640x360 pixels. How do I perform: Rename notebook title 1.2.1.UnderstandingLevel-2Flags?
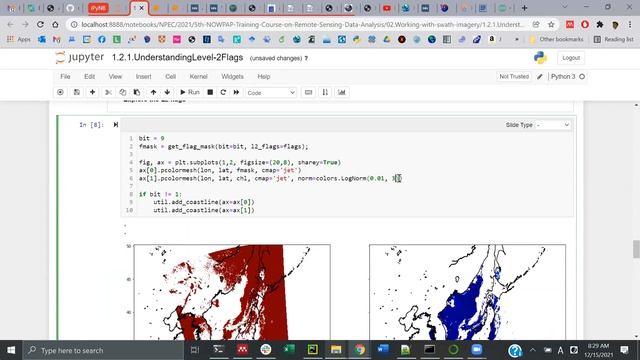(x=178, y=58)
